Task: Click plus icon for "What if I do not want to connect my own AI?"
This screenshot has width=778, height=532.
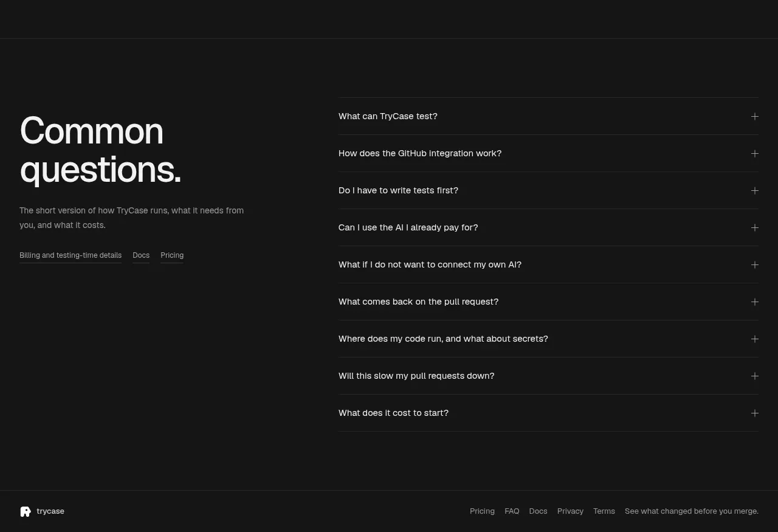Action: pos(754,264)
